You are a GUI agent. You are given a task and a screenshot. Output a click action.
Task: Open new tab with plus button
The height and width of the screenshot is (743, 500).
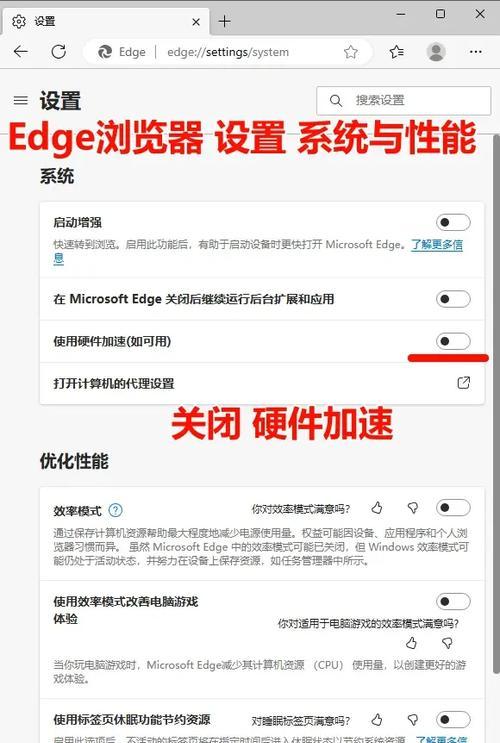pyautogui.click(x=224, y=21)
